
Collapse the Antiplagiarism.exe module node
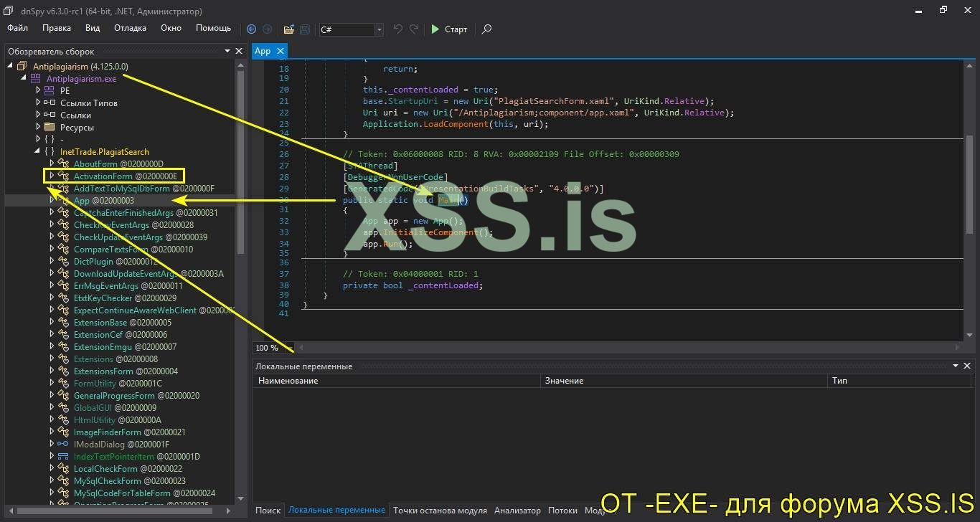[x=24, y=79]
